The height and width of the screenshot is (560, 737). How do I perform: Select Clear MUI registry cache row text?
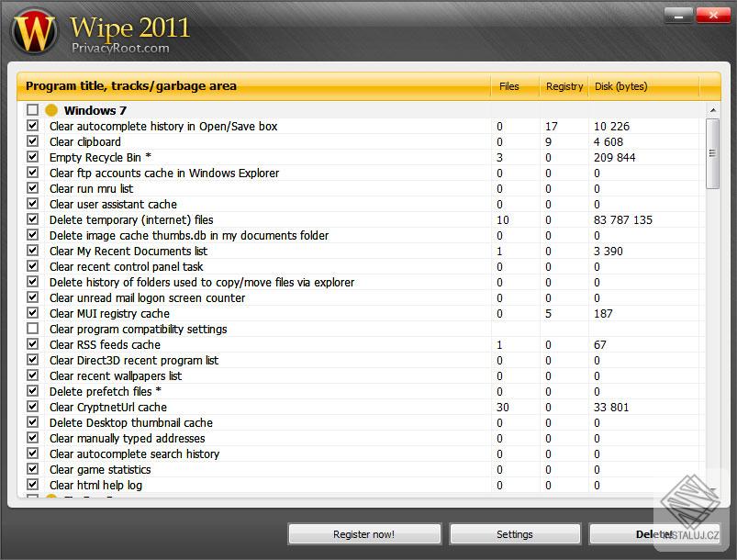coord(109,313)
